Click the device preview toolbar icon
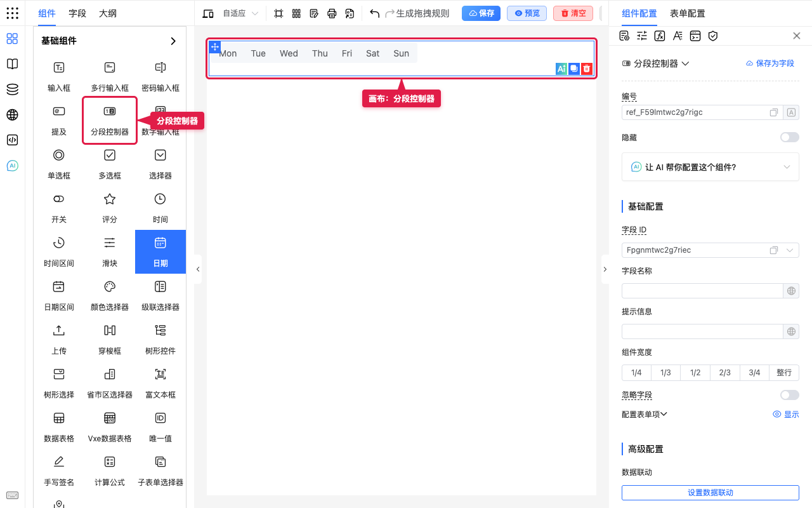Viewport: 812px width, 508px height. (x=208, y=13)
